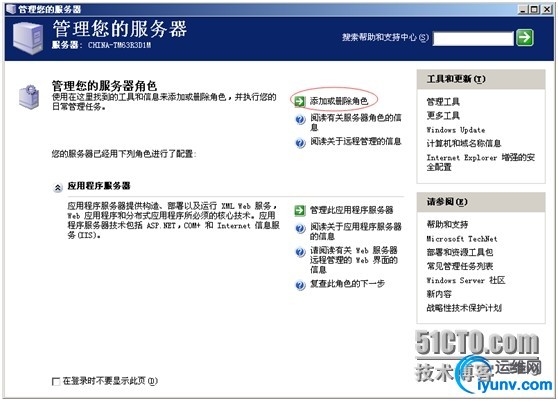
Task: Open 更多工具 link
Action: click(x=443, y=115)
